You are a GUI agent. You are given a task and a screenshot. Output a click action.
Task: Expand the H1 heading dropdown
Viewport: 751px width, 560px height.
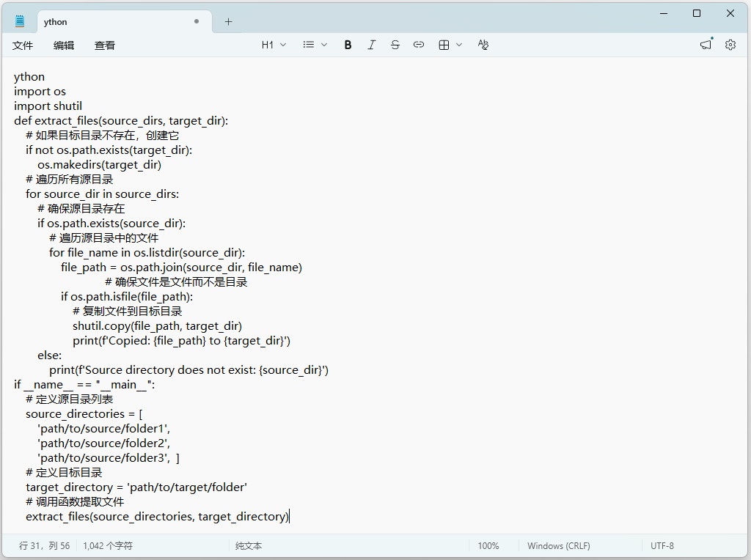[x=274, y=45]
